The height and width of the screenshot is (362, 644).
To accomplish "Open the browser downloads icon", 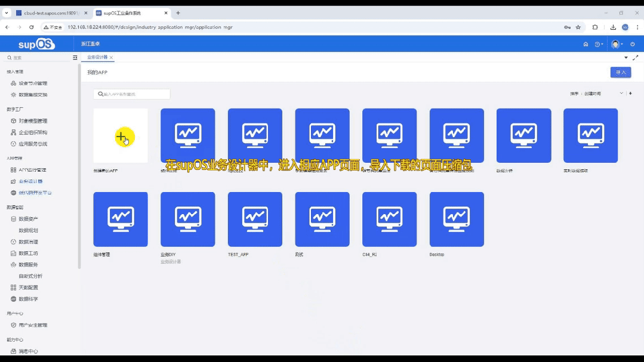I will click(x=613, y=27).
